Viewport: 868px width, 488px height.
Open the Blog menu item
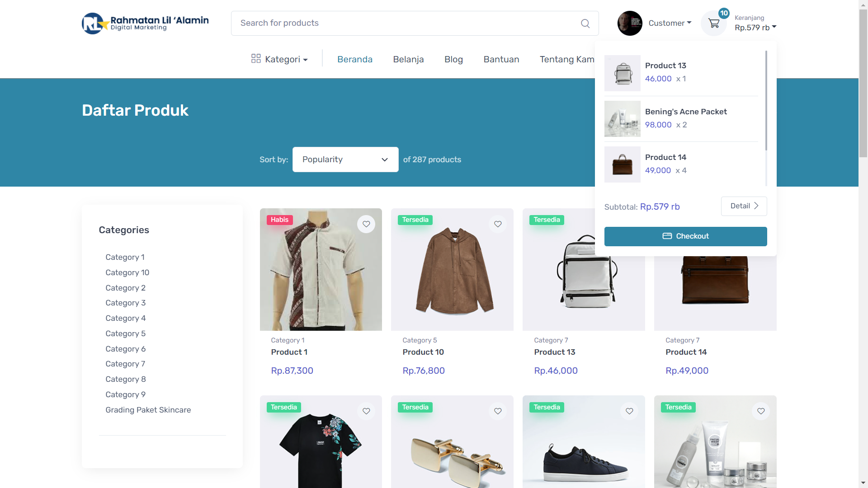pyautogui.click(x=453, y=59)
